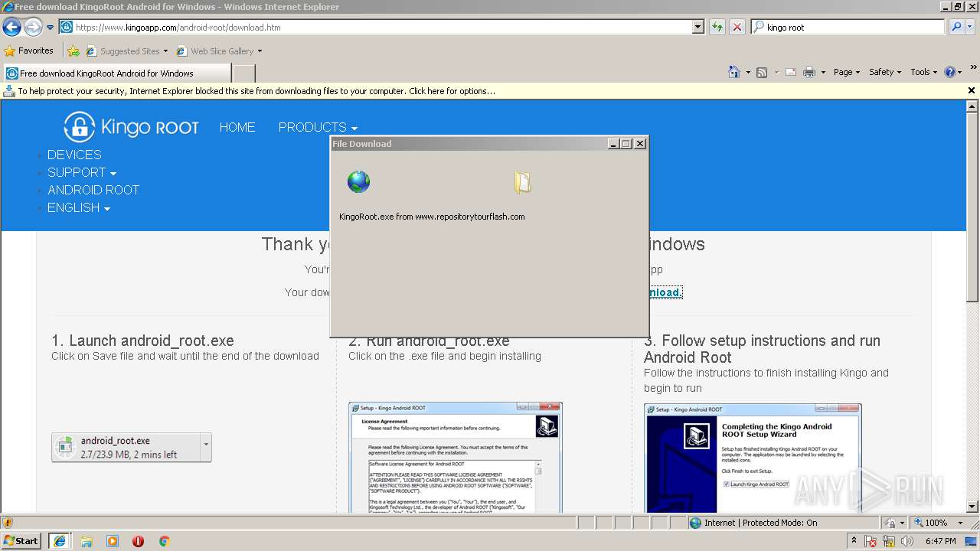Click the download link behind the dialog
980x551 pixels.
click(x=665, y=292)
